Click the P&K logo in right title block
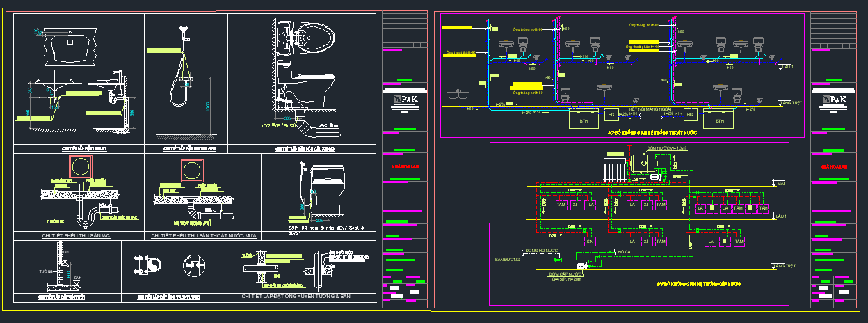 834,102
